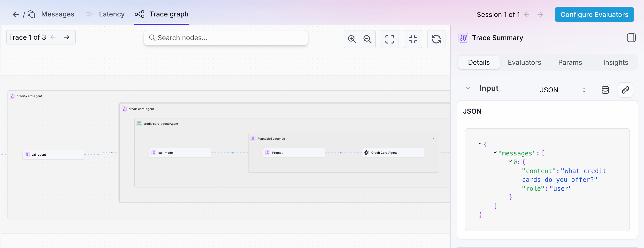Click the Trace Summary icon

point(463,38)
